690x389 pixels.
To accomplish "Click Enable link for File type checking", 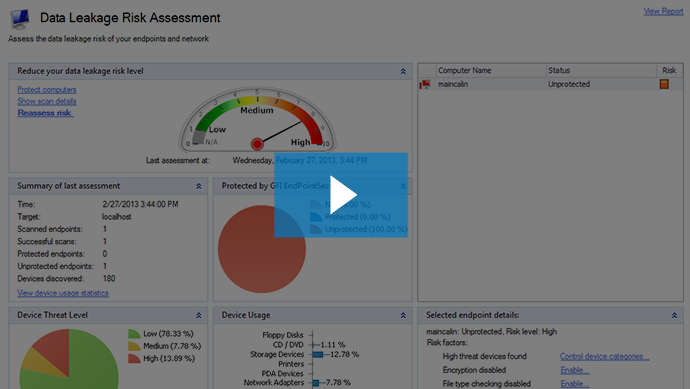I will point(574,384).
